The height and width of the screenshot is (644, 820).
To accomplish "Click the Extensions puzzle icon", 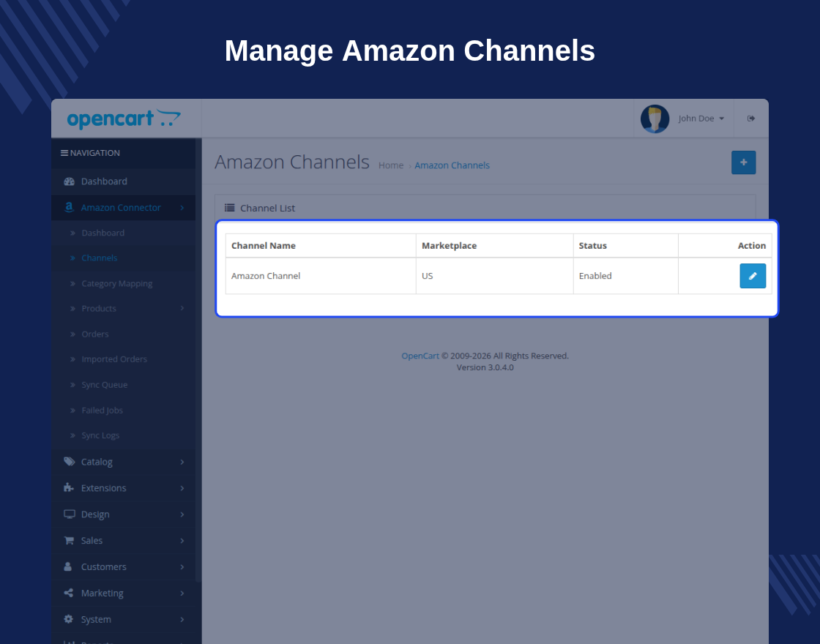I will pyautogui.click(x=69, y=487).
